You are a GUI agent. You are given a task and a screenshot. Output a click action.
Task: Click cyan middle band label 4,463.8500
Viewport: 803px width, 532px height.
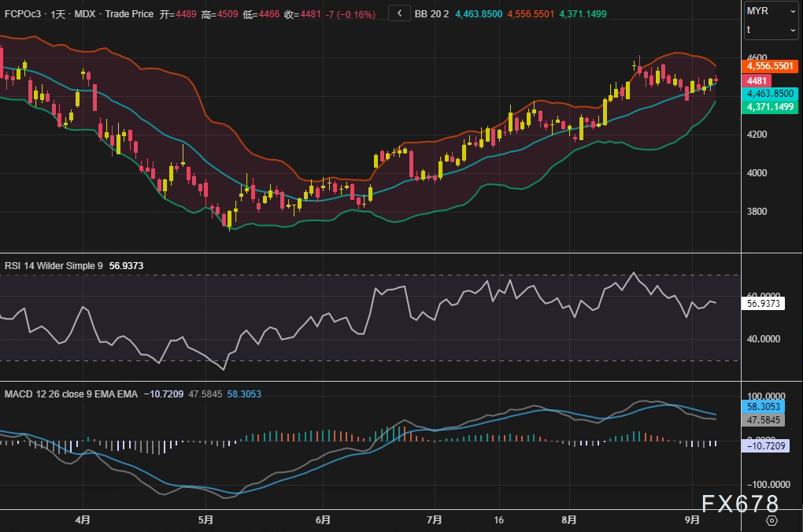tap(771, 93)
